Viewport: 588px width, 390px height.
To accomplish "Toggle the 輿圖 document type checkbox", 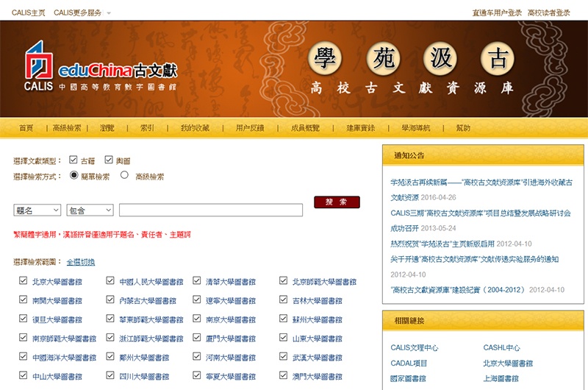I will [x=109, y=160].
